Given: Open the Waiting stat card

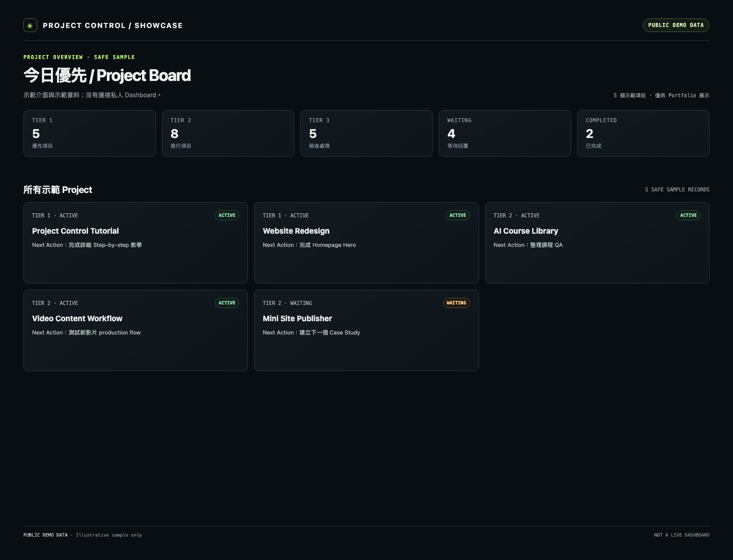Looking at the screenshot, I should pos(505,133).
